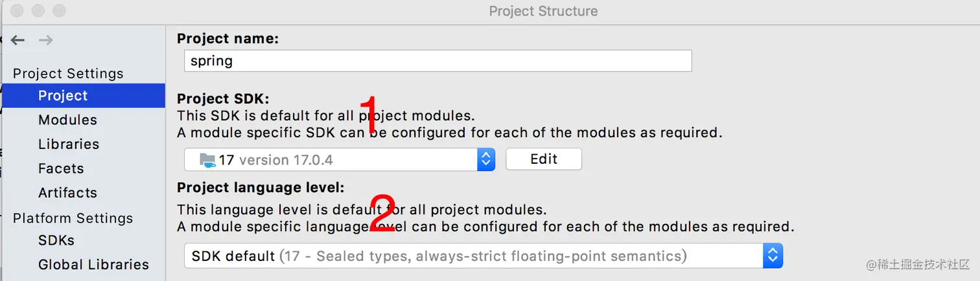Select Project in Project Settings
The width and height of the screenshot is (980, 281).
63,96
